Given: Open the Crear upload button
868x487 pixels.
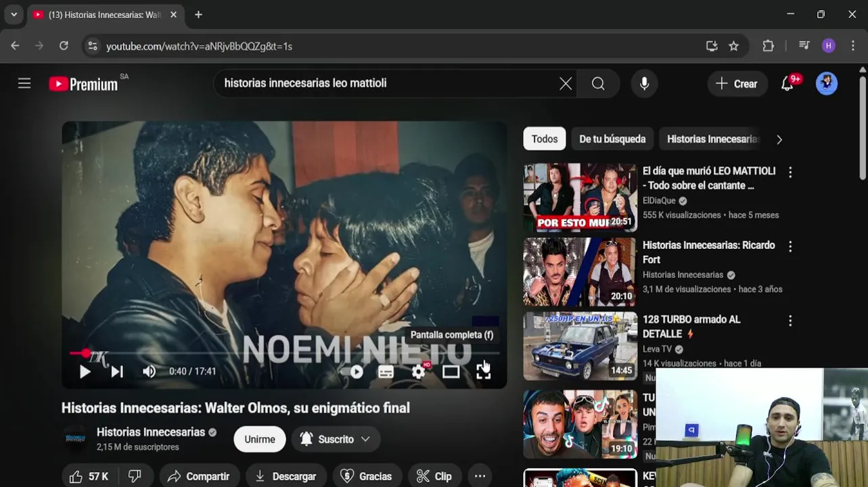Looking at the screenshot, I should (737, 84).
